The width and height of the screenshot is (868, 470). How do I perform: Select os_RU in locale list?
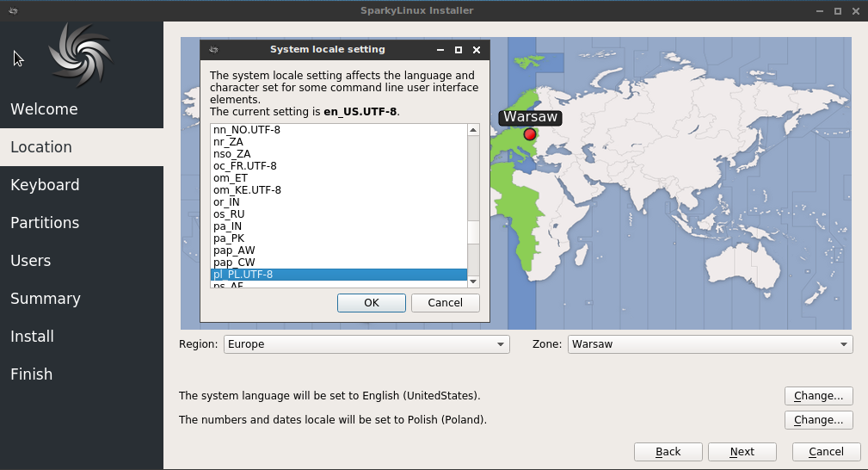pos(339,214)
